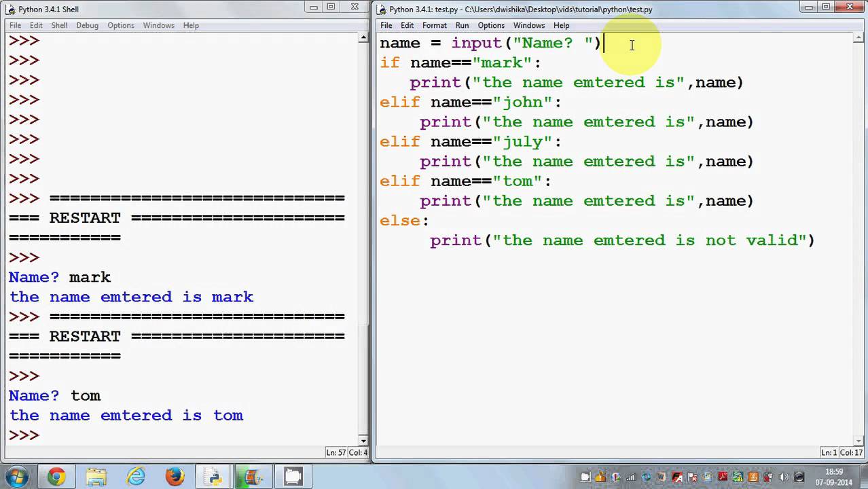Click the 'elif name=="tom":' code line
This screenshot has height=489, width=868.
(465, 181)
